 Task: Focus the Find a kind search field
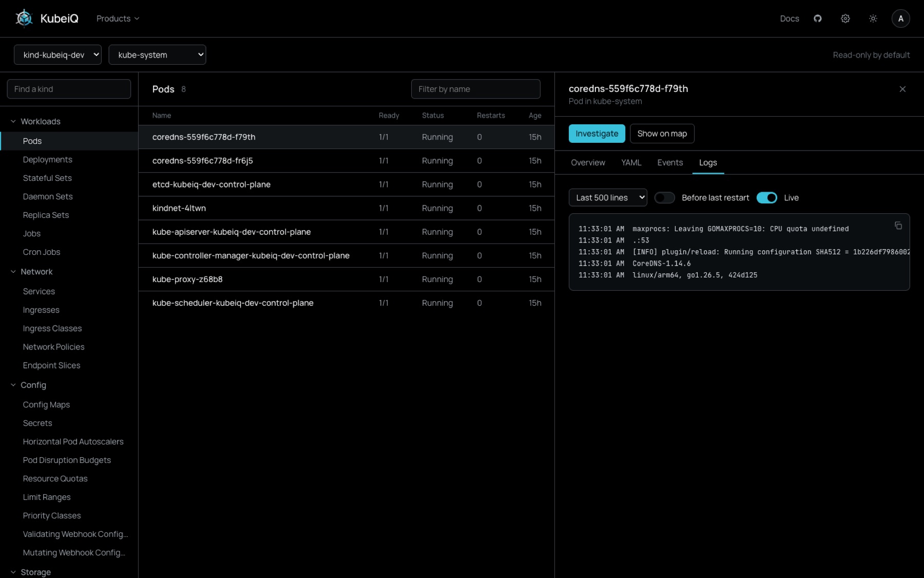coord(69,89)
